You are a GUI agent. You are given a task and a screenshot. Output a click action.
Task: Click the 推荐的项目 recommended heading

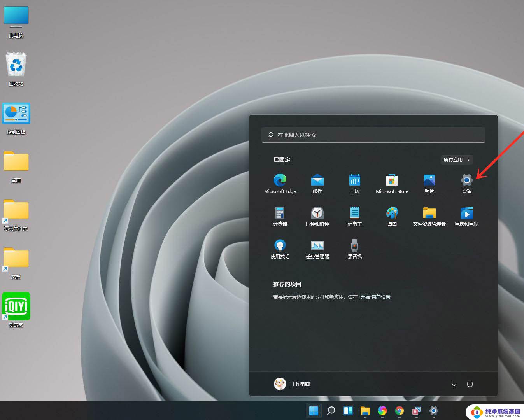click(x=287, y=284)
